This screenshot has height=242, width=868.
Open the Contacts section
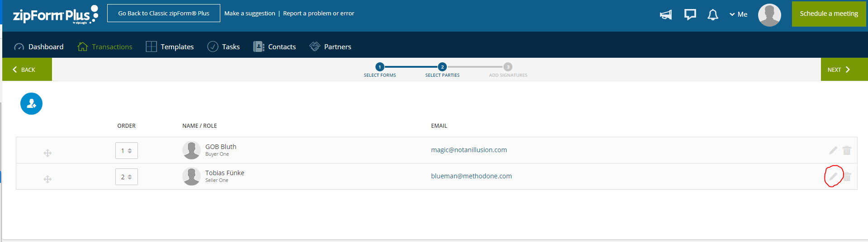point(275,47)
